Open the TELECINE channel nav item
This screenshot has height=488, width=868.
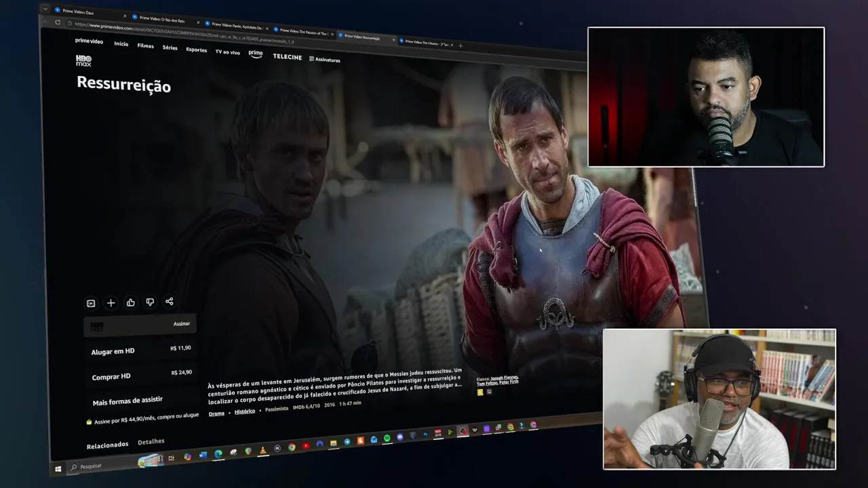point(288,57)
